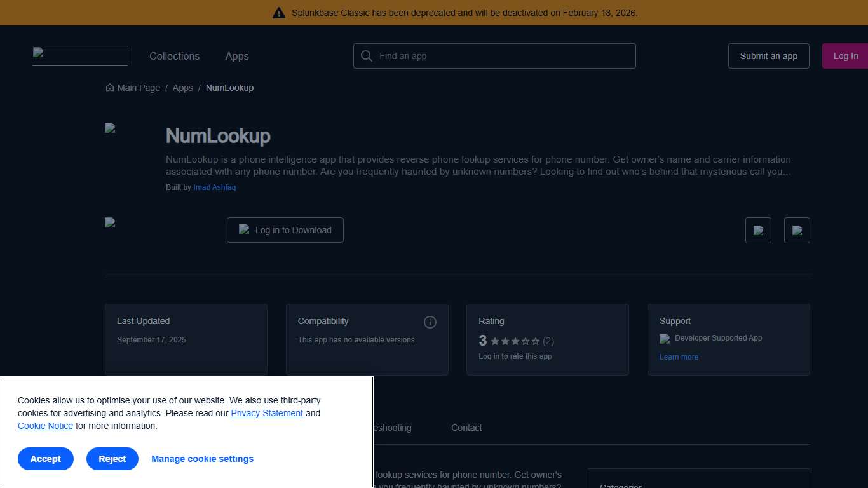868x488 pixels.
Task: Click the info icon beside Compatibility
Action: tap(430, 322)
